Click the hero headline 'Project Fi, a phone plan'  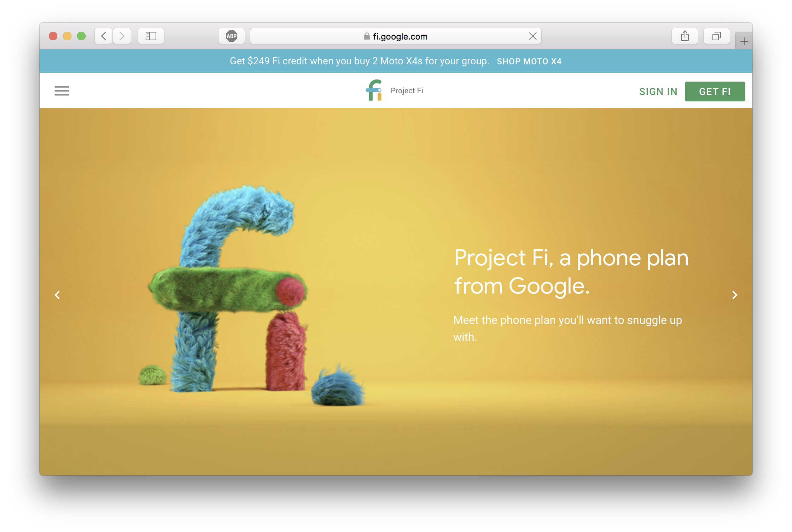571,258
